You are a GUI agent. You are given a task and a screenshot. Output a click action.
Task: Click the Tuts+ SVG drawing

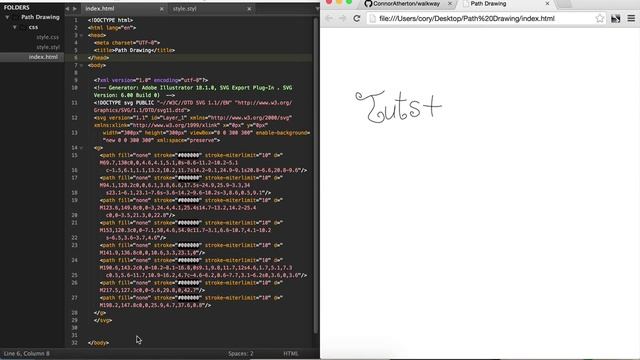coord(399,107)
